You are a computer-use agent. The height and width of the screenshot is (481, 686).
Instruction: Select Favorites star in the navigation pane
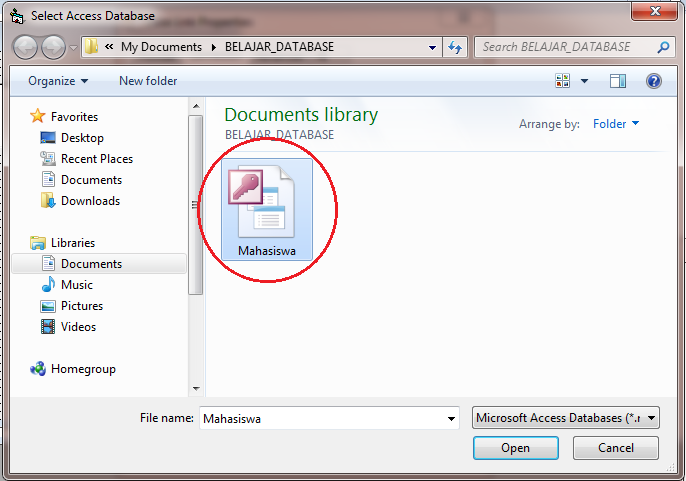tap(64, 116)
